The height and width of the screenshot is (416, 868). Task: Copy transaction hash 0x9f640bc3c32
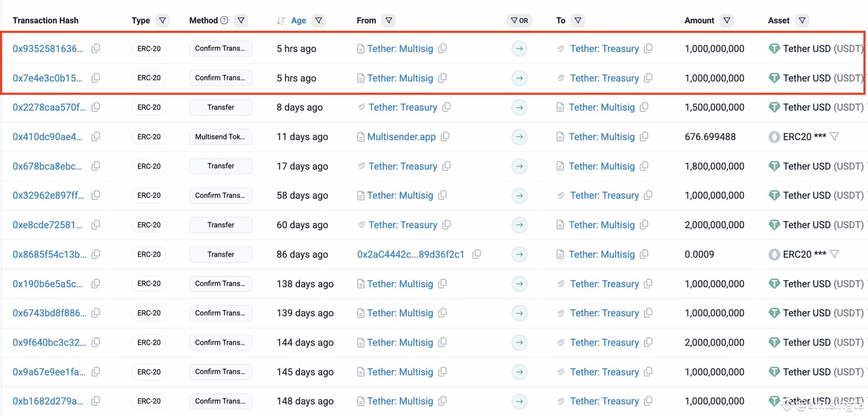pos(95,342)
